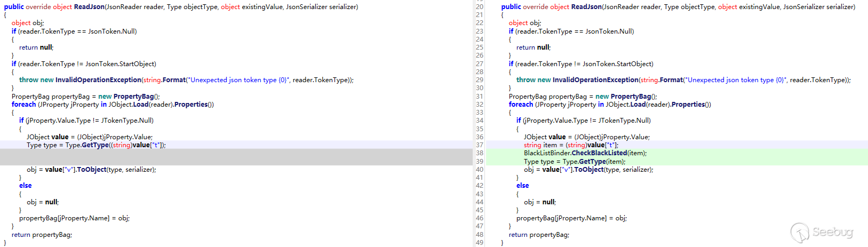Click 'object obj;' declaration in left pane

click(28, 23)
